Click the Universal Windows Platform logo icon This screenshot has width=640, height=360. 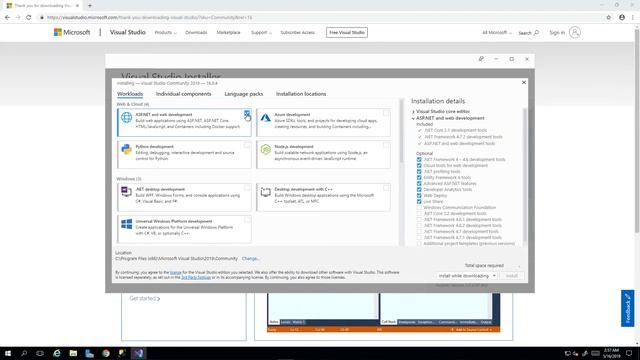pyautogui.click(x=127, y=224)
